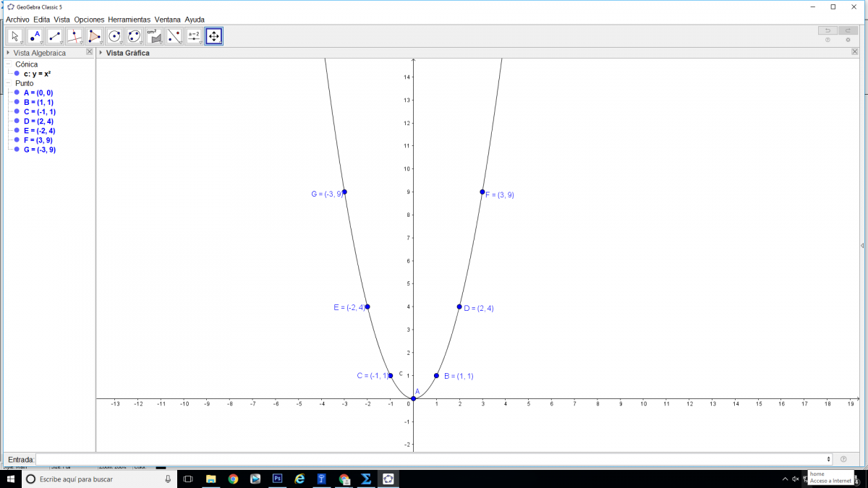This screenshot has height=488, width=868.
Task: Click the taskbar search box
Action: [100, 479]
